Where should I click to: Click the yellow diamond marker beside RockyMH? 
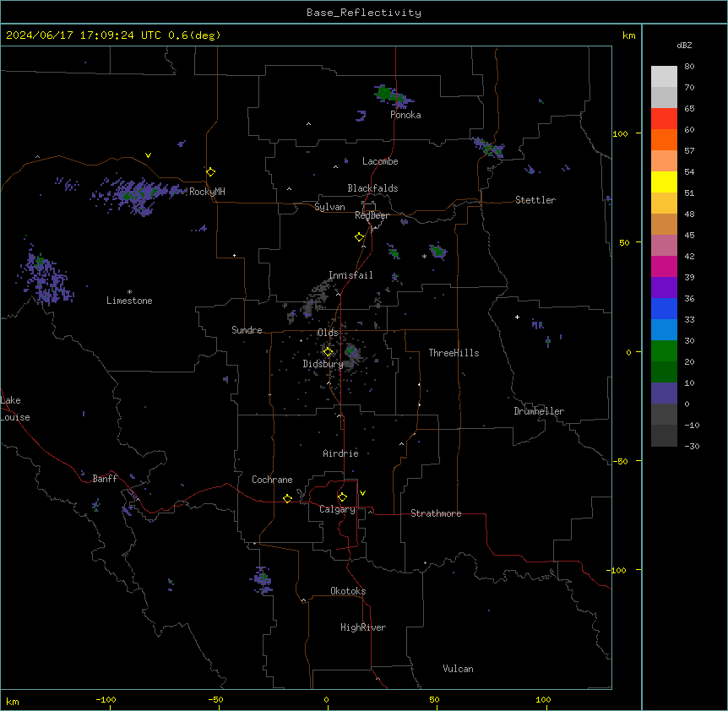coord(211,171)
